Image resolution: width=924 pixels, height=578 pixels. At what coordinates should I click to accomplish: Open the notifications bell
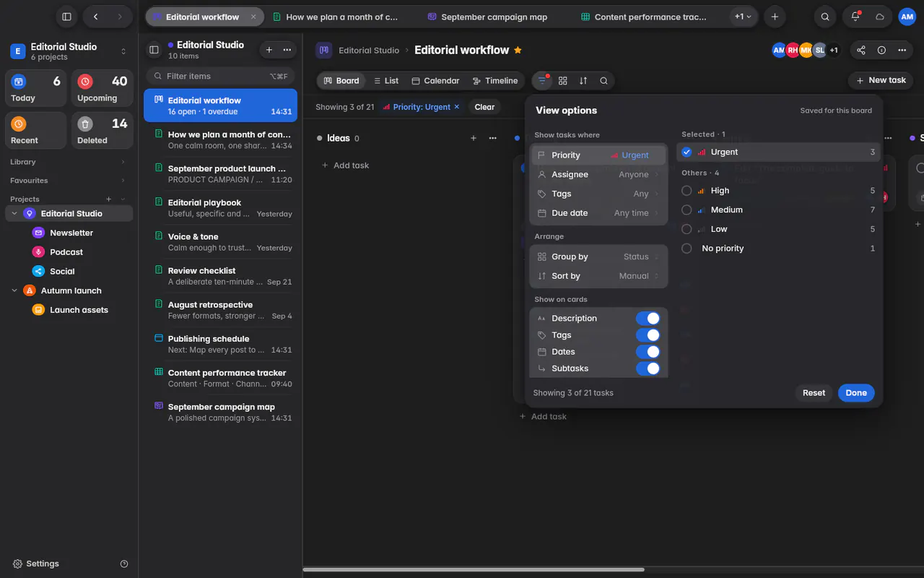click(x=855, y=17)
